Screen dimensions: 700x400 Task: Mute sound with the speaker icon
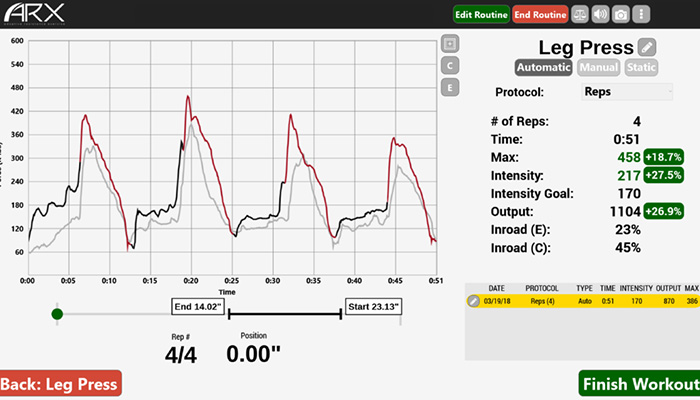[601, 14]
